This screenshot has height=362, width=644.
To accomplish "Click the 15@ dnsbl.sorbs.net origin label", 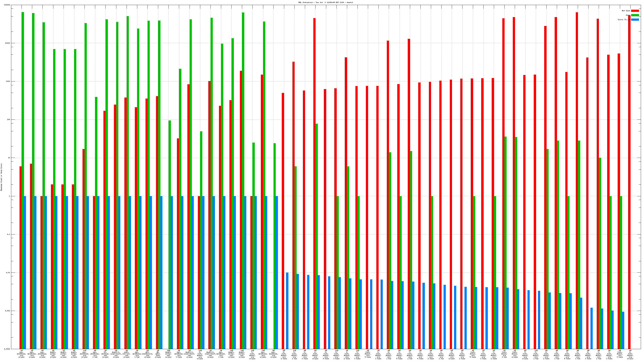I will point(168,354).
